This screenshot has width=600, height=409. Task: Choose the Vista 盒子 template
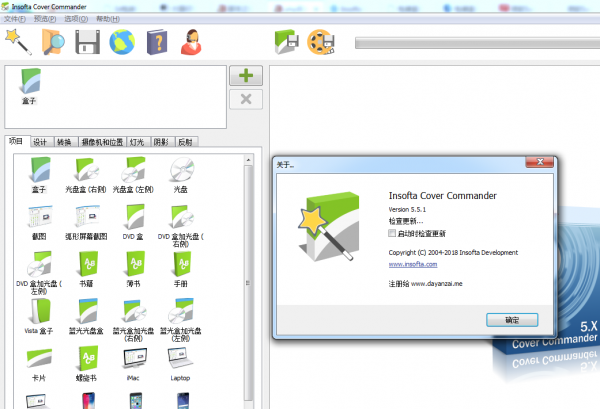[x=39, y=317]
